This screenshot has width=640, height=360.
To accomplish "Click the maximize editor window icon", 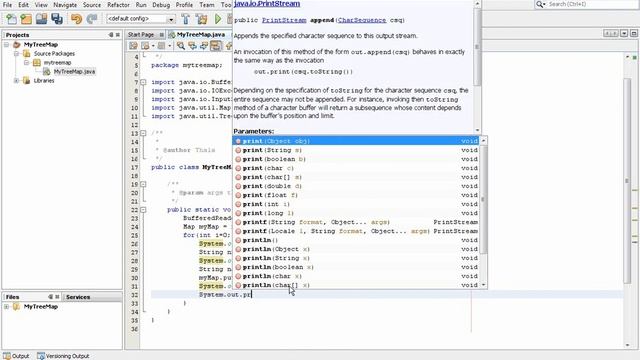I will (x=633, y=33).
